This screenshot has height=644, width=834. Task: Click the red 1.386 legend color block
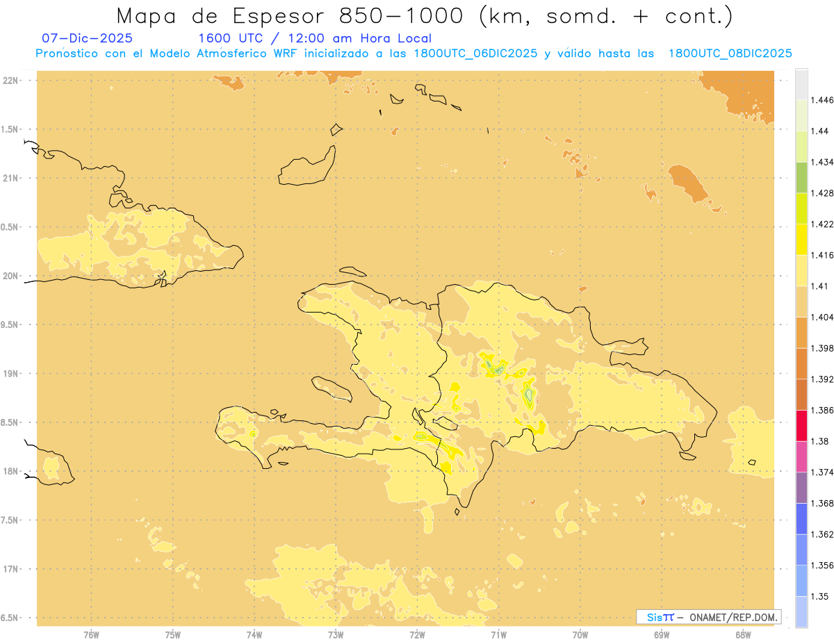[x=801, y=425]
